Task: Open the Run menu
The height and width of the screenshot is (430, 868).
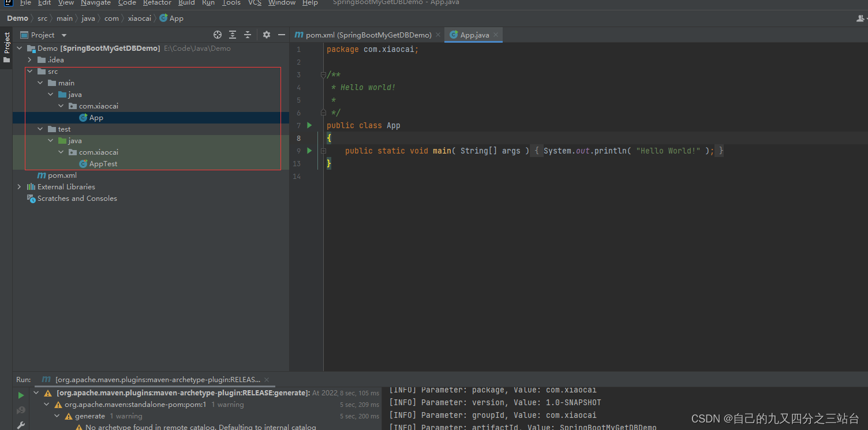Action: [208, 3]
